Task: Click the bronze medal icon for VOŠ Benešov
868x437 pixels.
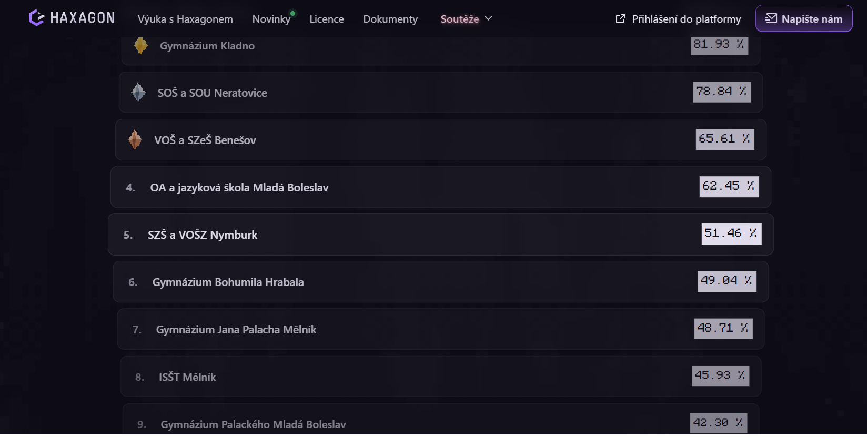Action: 135,140
